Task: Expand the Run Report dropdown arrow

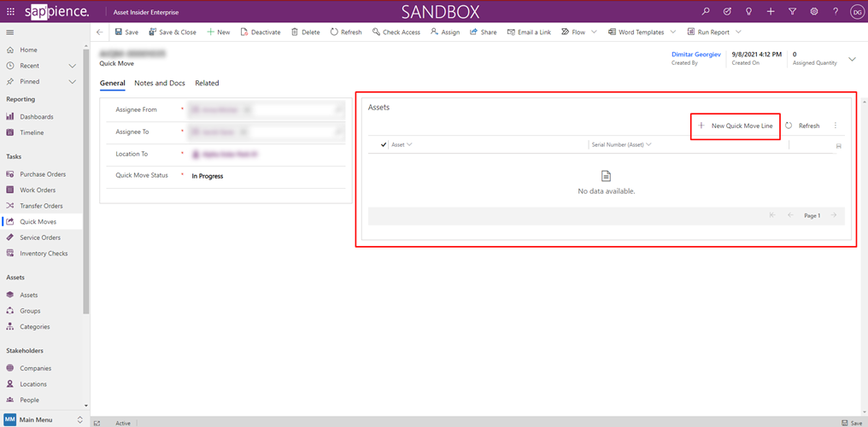Action: click(x=738, y=32)
